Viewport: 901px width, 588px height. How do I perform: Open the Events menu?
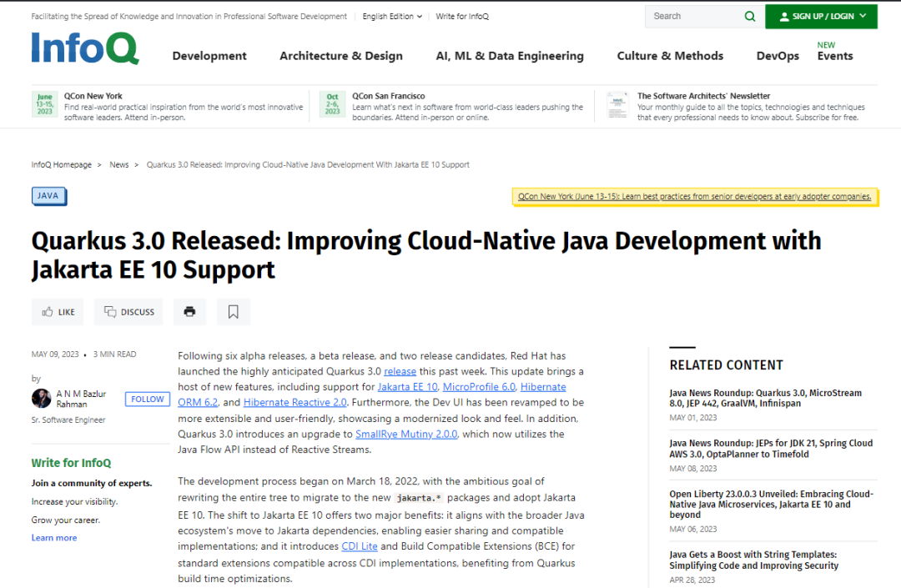pyautogui.click(x=835, y=56)
